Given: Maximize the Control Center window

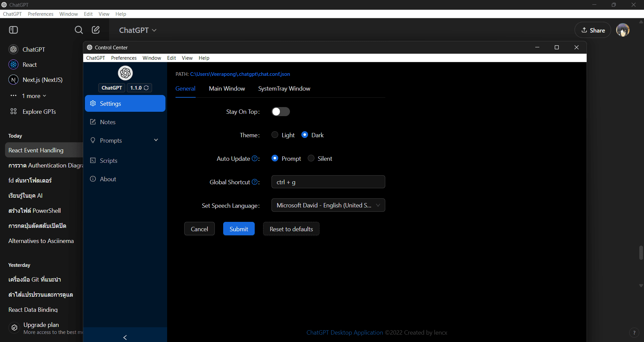Looking at the screenshot, I should coord(557,47).
